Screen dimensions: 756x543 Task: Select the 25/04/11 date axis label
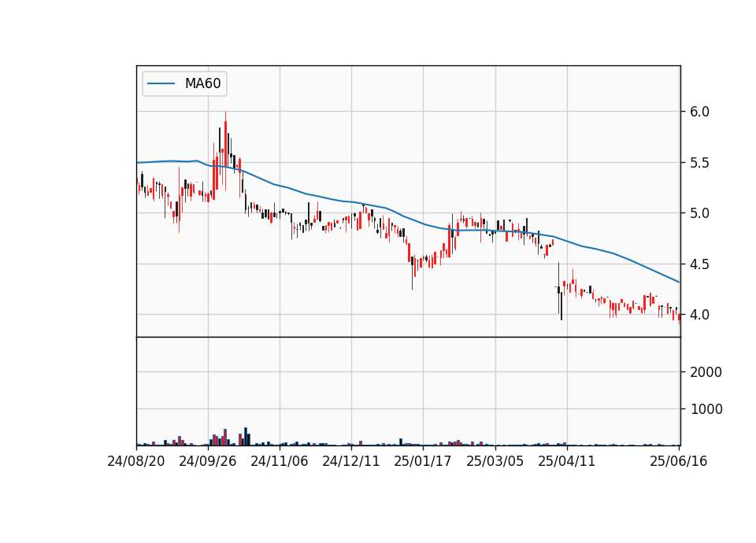coord(566,461)
